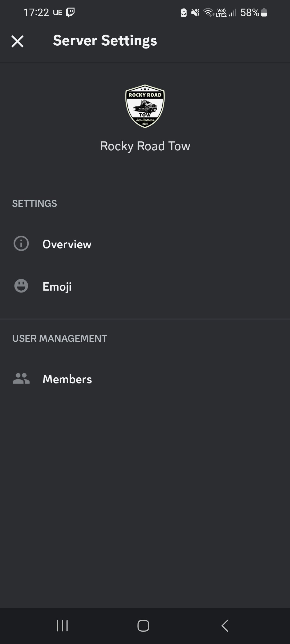290x644 pixels.
Task: Tap the muted sound status icon
Action: pos(195,13)
